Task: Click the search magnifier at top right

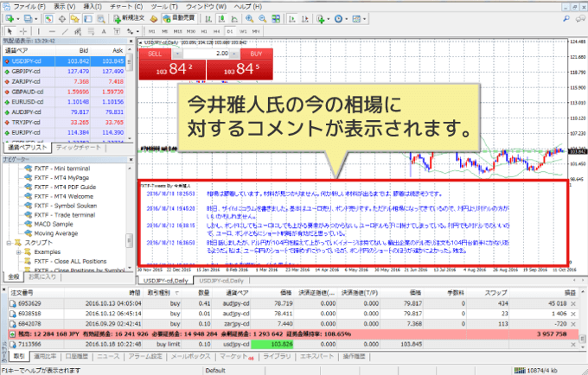Action: [566, 18]
